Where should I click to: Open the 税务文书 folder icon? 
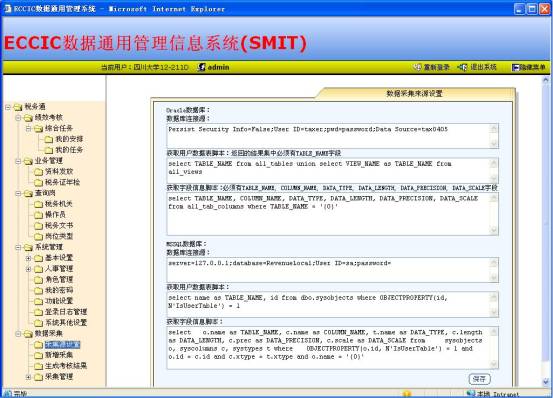click(38, 226)
